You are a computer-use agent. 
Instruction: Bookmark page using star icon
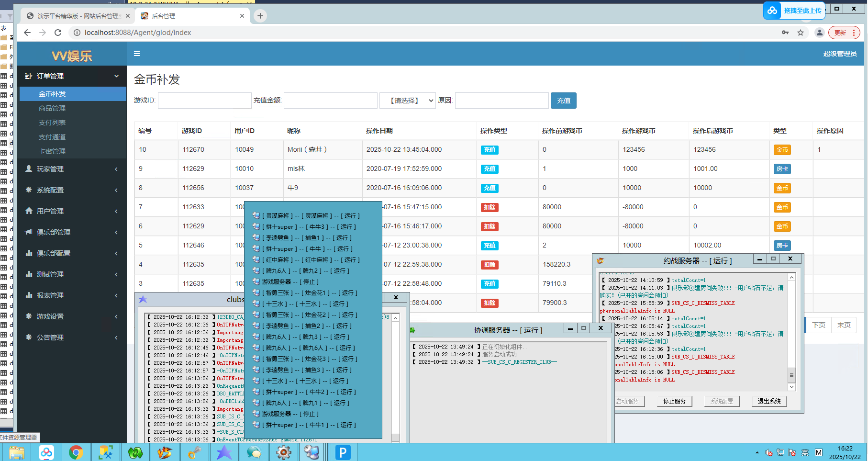pyautogui.click(x=801, y=33)
